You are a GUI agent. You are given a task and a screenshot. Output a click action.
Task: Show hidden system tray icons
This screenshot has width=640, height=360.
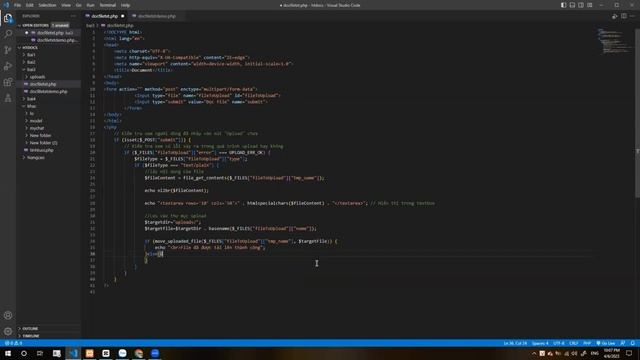[533, 353]
